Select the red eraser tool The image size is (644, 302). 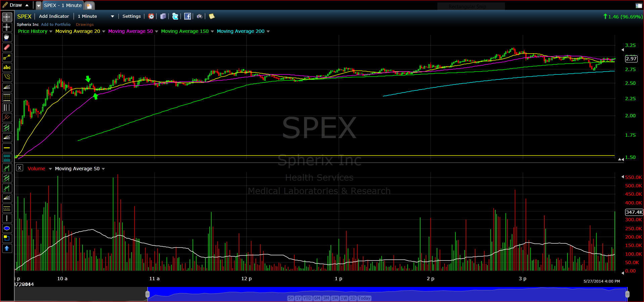point(7,47)
